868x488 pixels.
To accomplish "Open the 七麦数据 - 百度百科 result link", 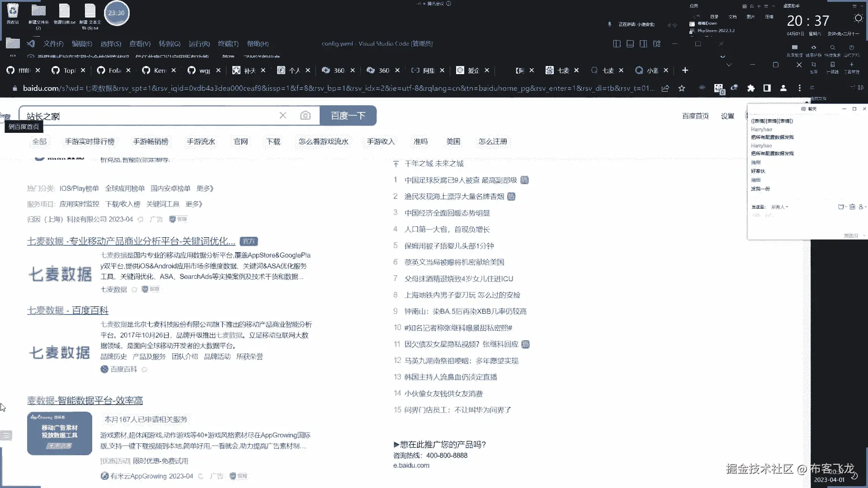I will (68, 310).
